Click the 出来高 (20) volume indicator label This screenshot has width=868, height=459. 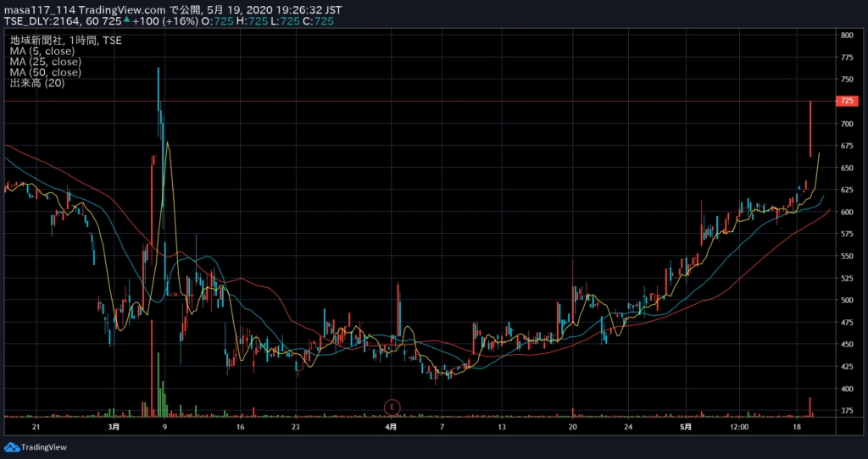tap(37, 83)
